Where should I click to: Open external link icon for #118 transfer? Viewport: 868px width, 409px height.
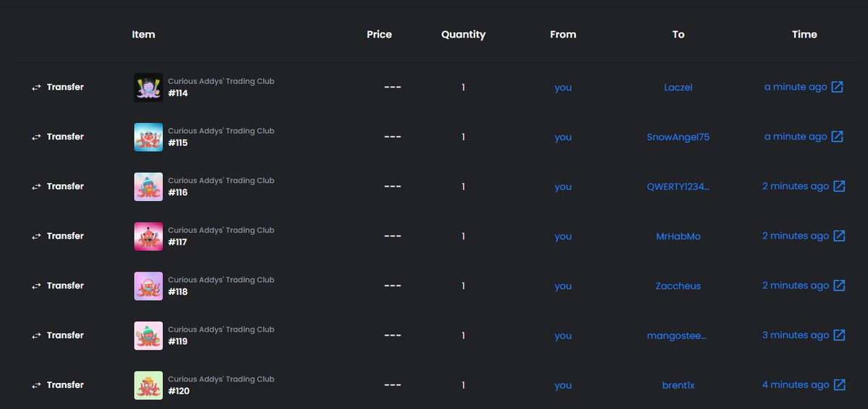(x=839, y=285)
